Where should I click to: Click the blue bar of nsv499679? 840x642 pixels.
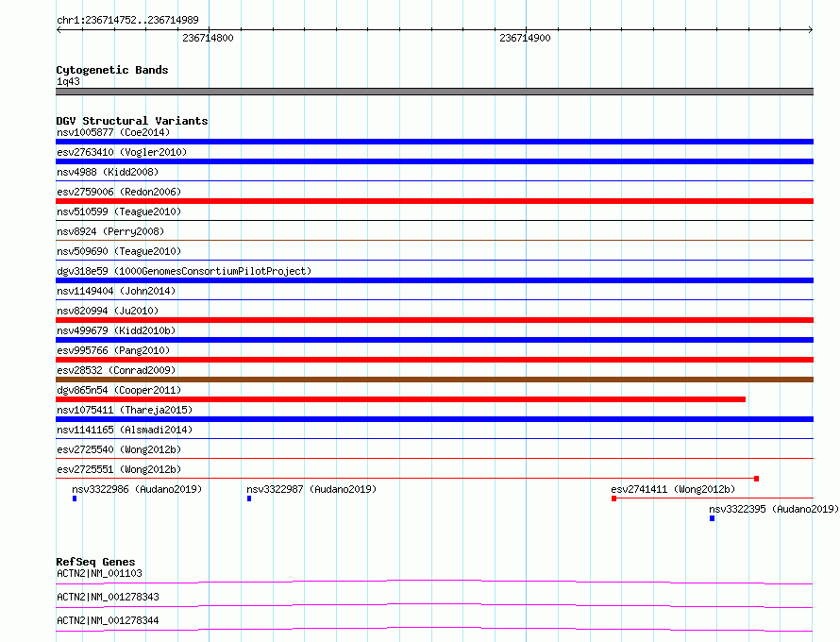434,340
